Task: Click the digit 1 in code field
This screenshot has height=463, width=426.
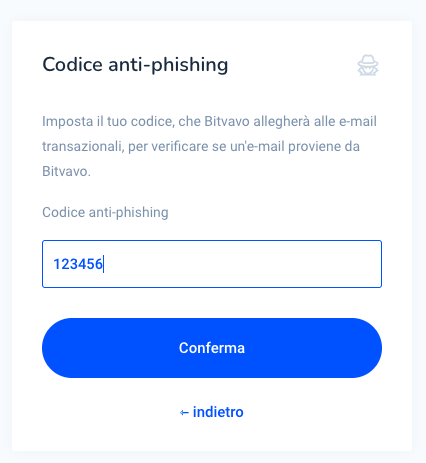Action: pyautogui.click(x=57, y=264)
